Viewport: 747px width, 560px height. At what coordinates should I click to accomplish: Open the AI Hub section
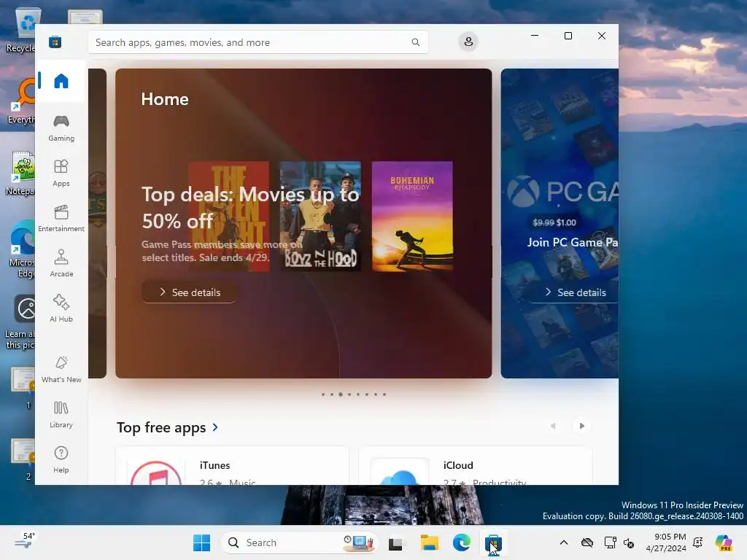tap(61, 309)
